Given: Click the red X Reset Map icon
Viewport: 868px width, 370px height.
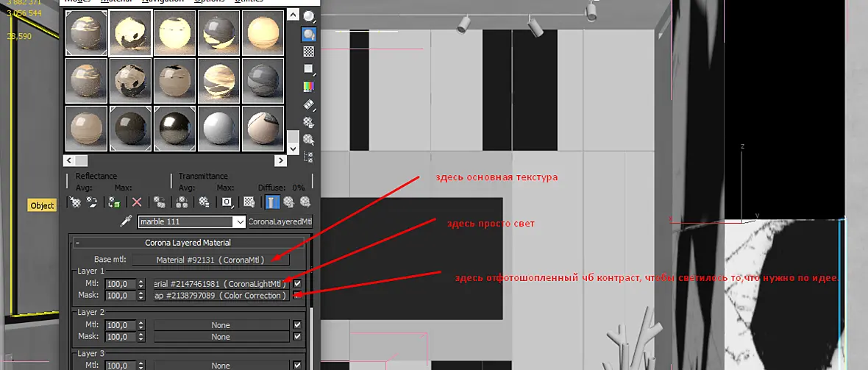Looking at the screenshot, I should point(137,202).
